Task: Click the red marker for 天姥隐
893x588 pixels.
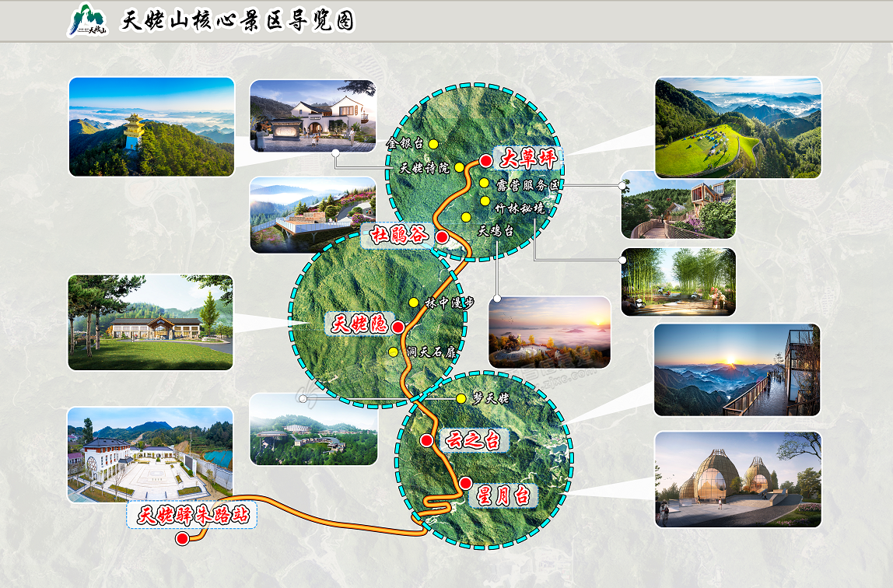Action: coord(398,327)
